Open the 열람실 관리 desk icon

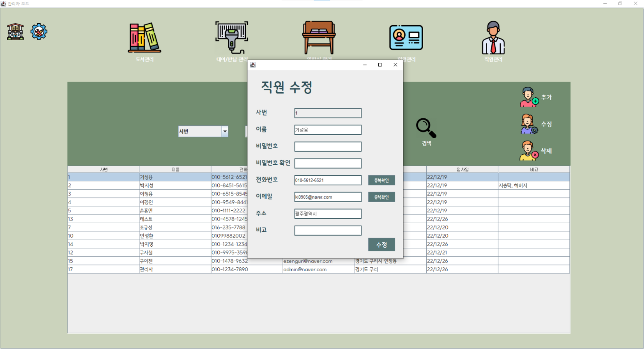point(318,37)
